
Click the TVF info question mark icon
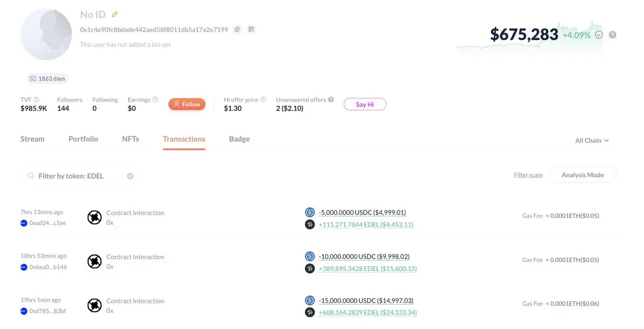pyautogui.click(x=37, y=100)
